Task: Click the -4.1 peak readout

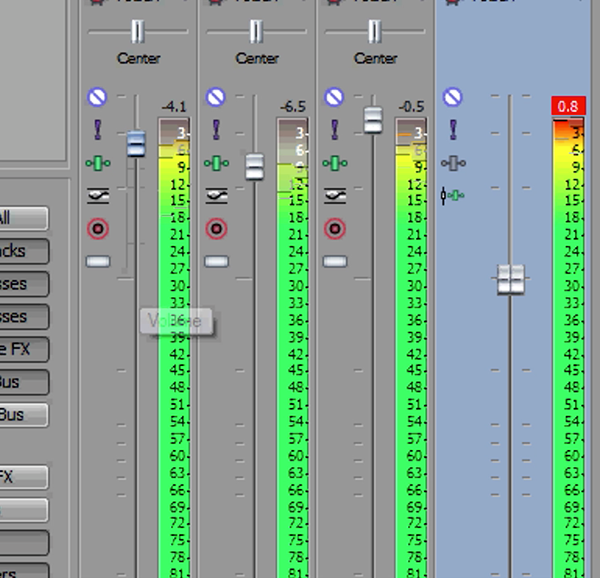Action: 174,106
